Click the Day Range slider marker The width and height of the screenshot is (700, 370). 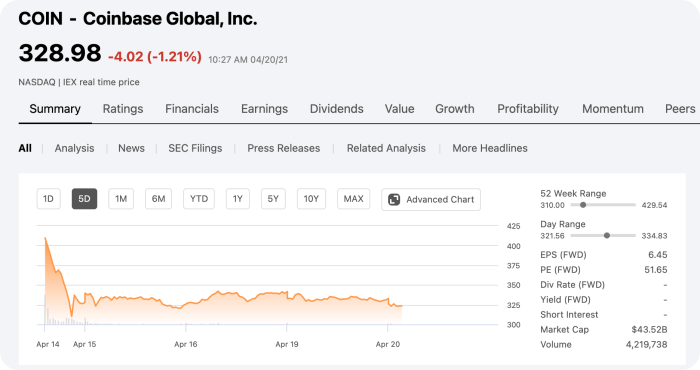607,236
